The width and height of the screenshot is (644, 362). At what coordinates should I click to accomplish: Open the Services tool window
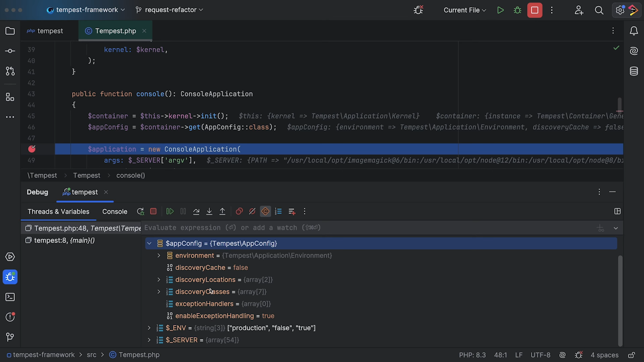(x=10, y=257)
